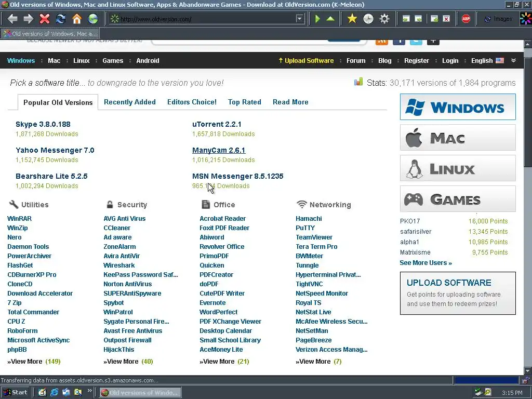532x399 pixels.
Task: Click the large Windows platform banner
Action: (x=458, y=107)
